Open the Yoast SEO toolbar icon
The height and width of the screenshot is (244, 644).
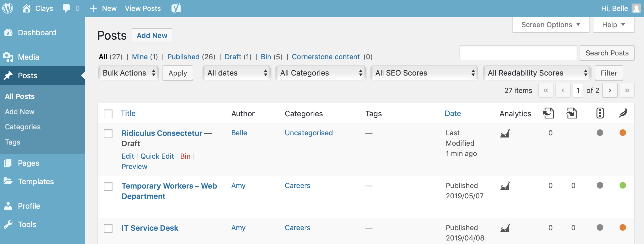[176, 8]
